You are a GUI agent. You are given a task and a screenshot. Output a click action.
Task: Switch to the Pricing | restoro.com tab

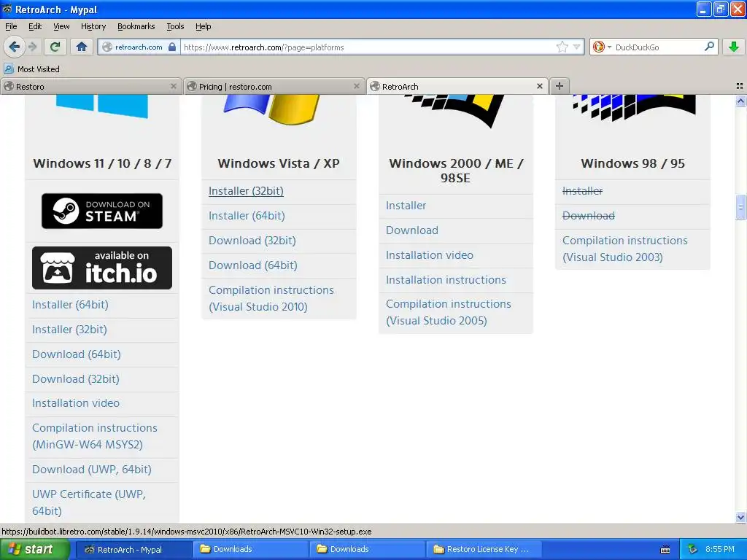274,87
